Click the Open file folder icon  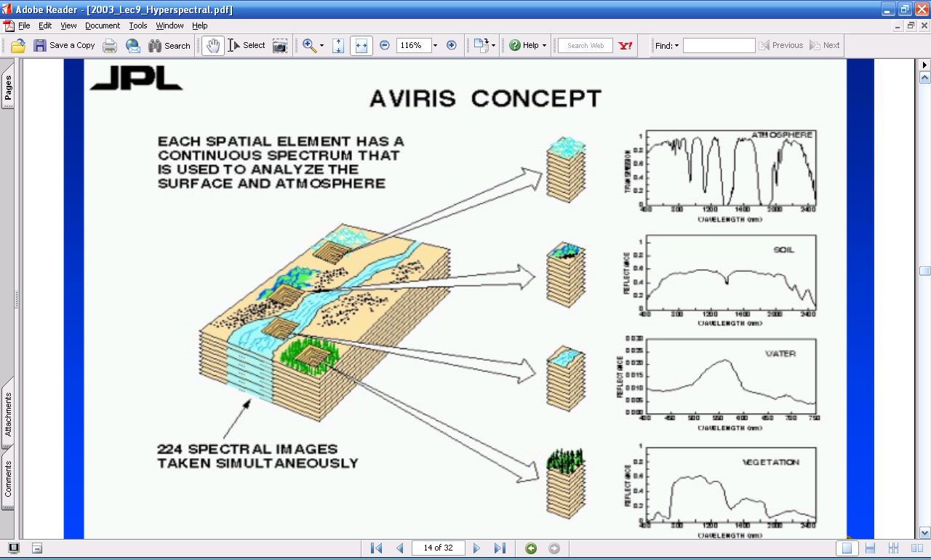(x=18, y=45)
